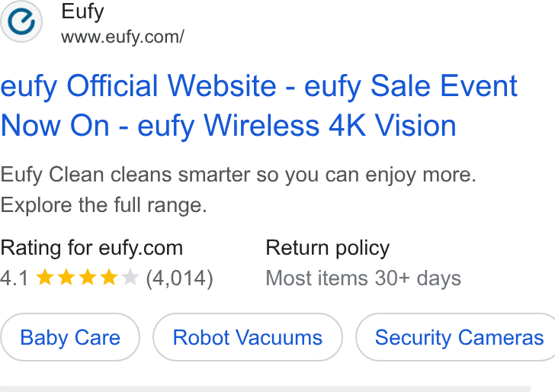Select the Security Cameras chip
This screenshot has width=555, height=392.
tap(456, 337)
